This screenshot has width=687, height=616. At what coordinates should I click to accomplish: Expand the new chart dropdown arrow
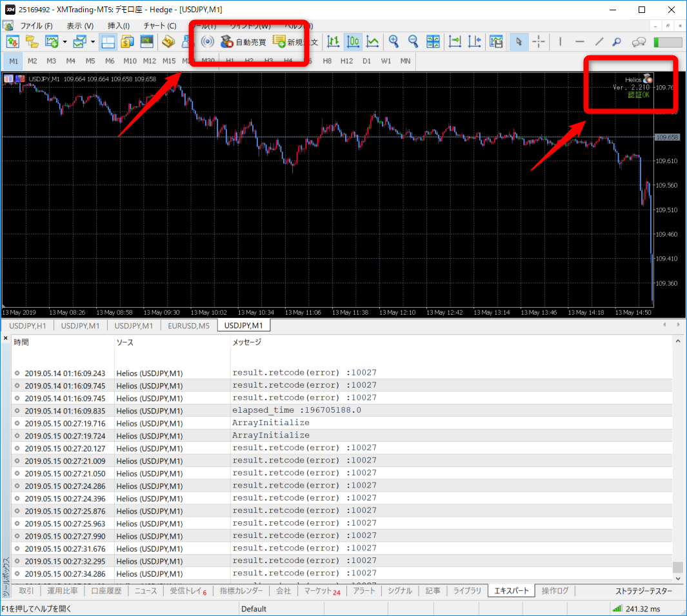click(x=65, y=42)
